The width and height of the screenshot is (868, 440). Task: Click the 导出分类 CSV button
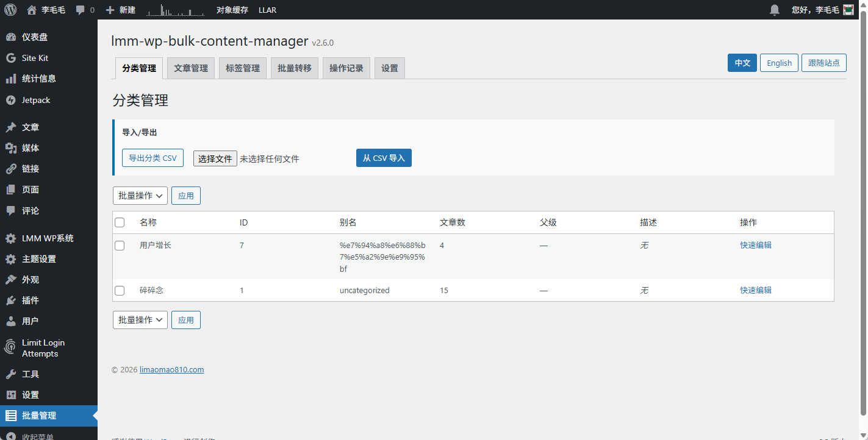[152, 158]
